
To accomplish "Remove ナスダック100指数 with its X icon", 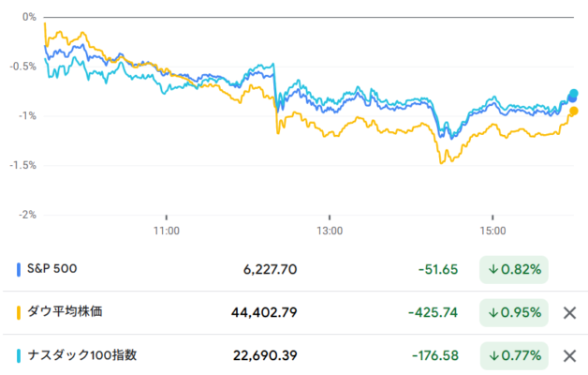I will pos(569,356).
